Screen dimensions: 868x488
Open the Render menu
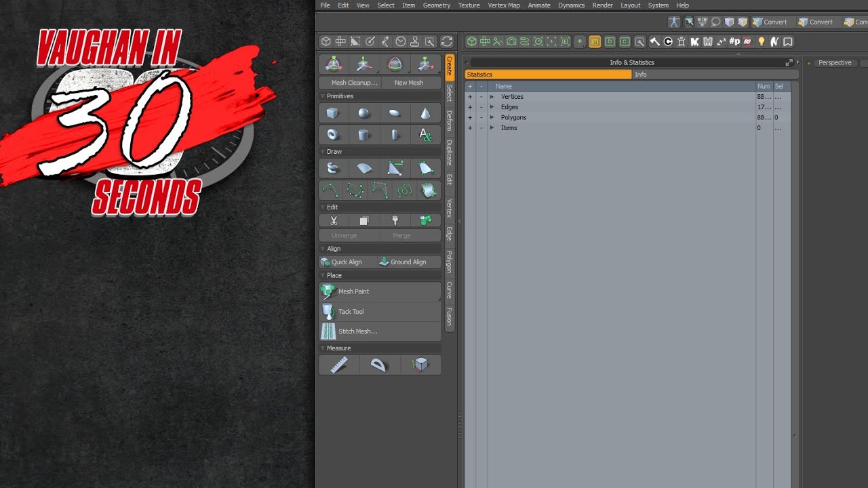pyautogui.click(x=602, y=5)
